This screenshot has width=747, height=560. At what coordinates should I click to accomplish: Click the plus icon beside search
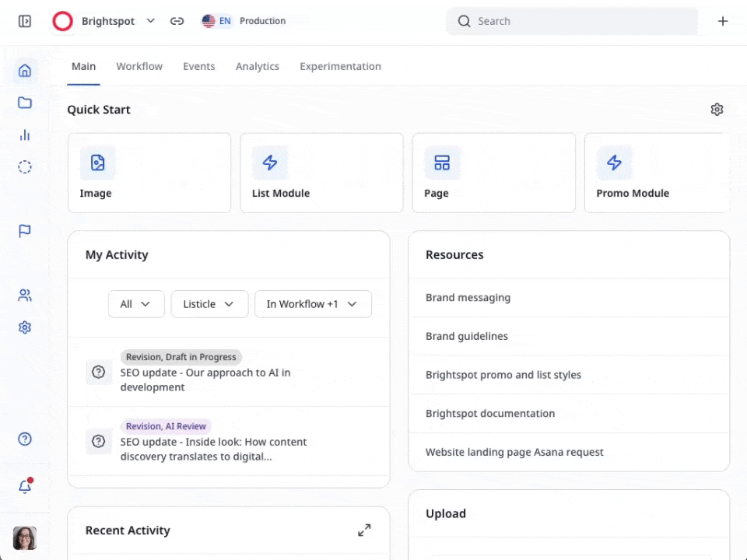pyautogui.click(x=723, y=22)
